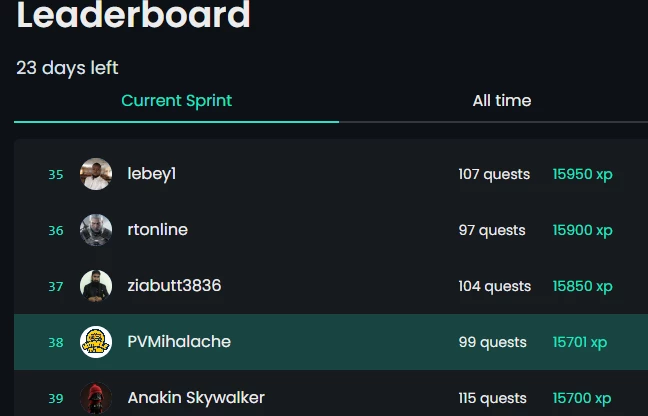Click the 107 quests count
This screenshot has height=416, width=648.
coord(494,174)
